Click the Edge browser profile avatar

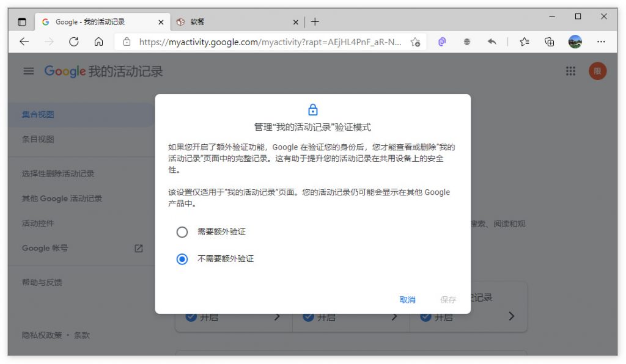(575, 42)
